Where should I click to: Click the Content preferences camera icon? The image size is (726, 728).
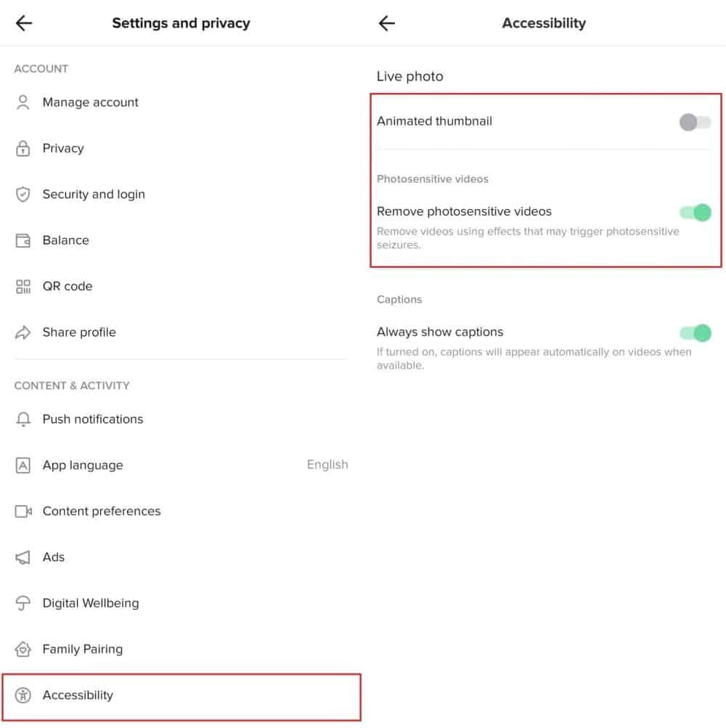23,512
